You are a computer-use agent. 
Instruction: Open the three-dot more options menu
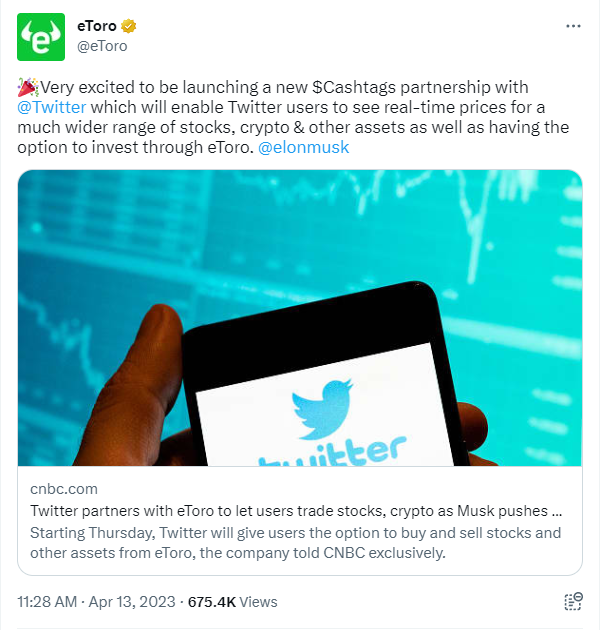pyautogui.click(x=573, y=26)
